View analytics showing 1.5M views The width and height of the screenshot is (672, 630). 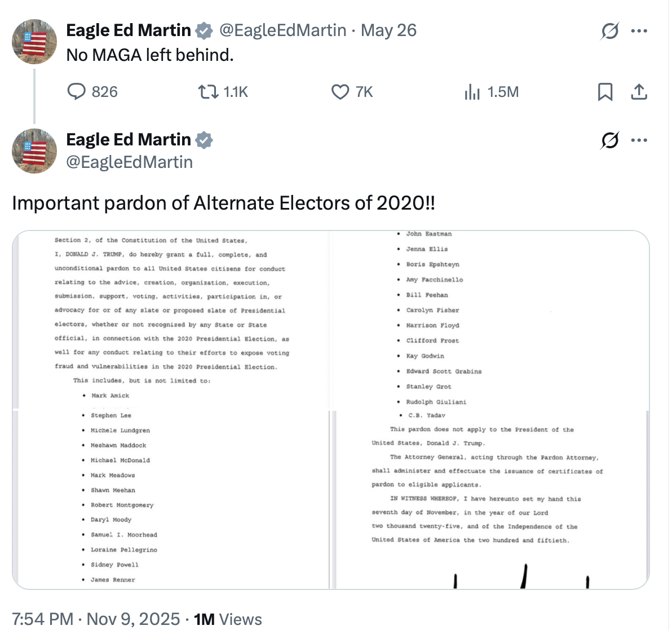point(471,92)
